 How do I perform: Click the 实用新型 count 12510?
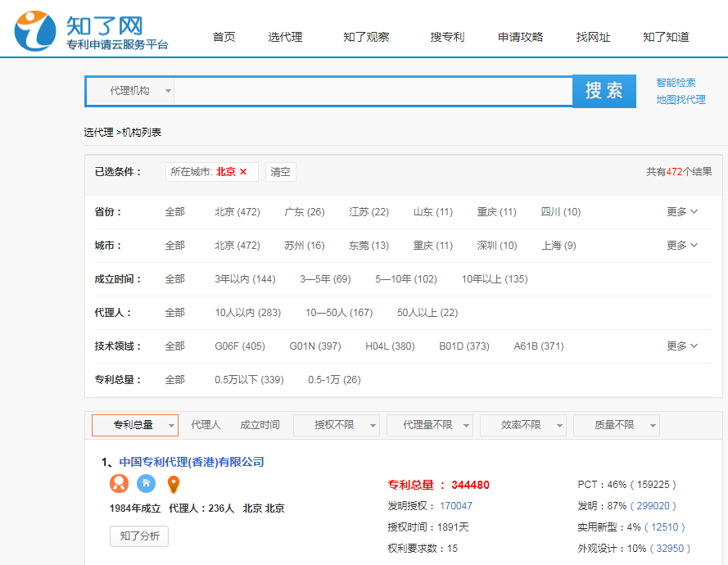pos(664,527)
